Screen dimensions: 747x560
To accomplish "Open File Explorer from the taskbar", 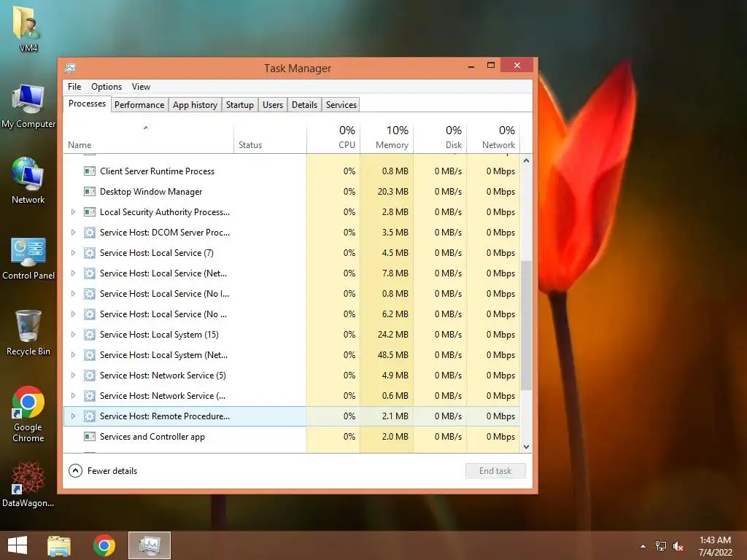I will click(x=59, y=545).
